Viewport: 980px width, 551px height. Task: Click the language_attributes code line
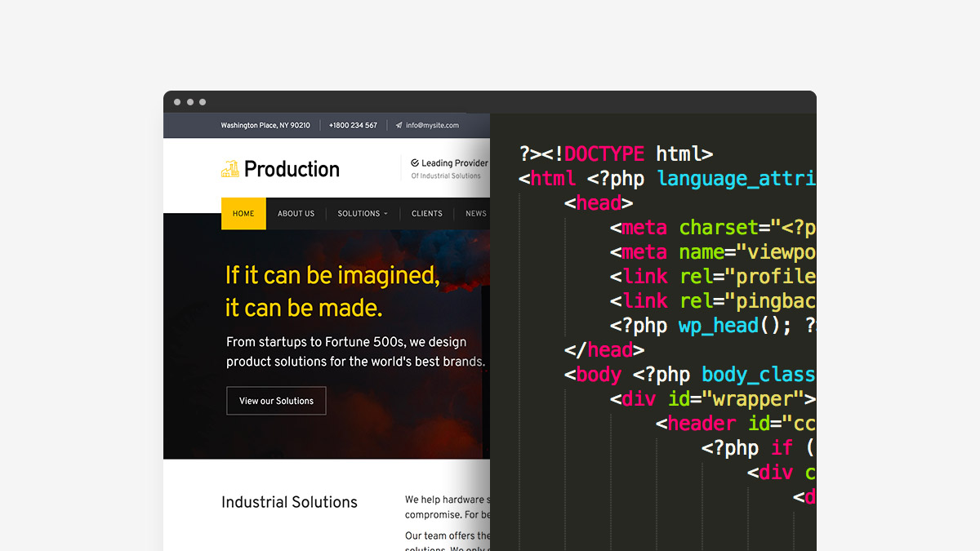[x=667, y=178]
